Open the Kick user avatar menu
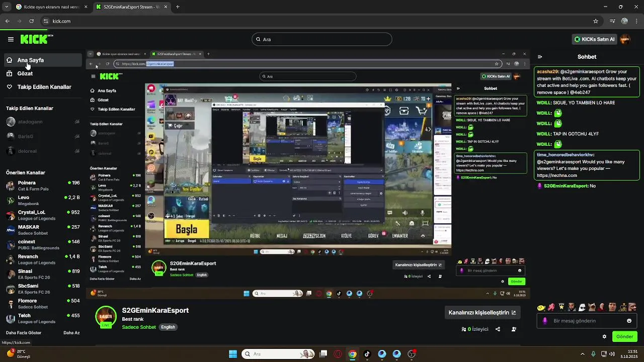The image size is (644, 362). (625, 39)
